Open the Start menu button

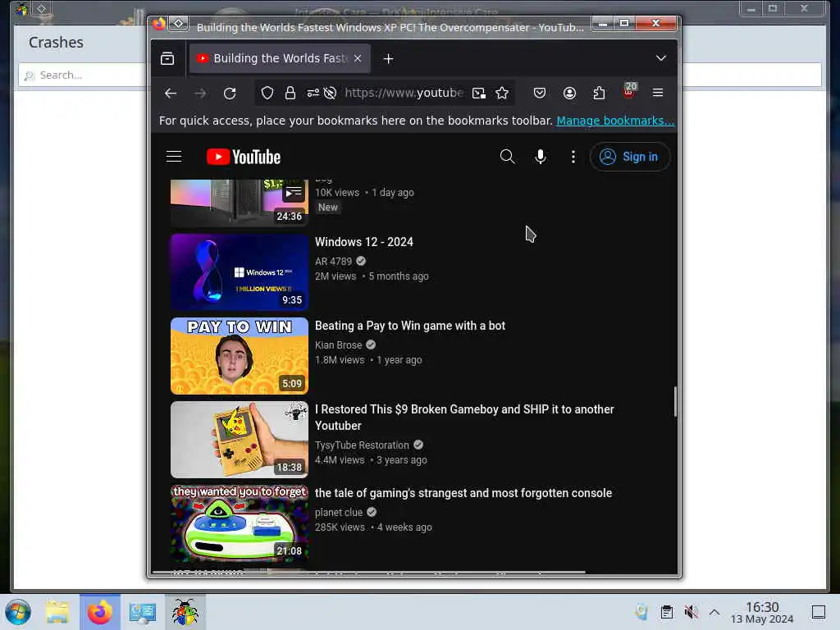tap(18, 612)
